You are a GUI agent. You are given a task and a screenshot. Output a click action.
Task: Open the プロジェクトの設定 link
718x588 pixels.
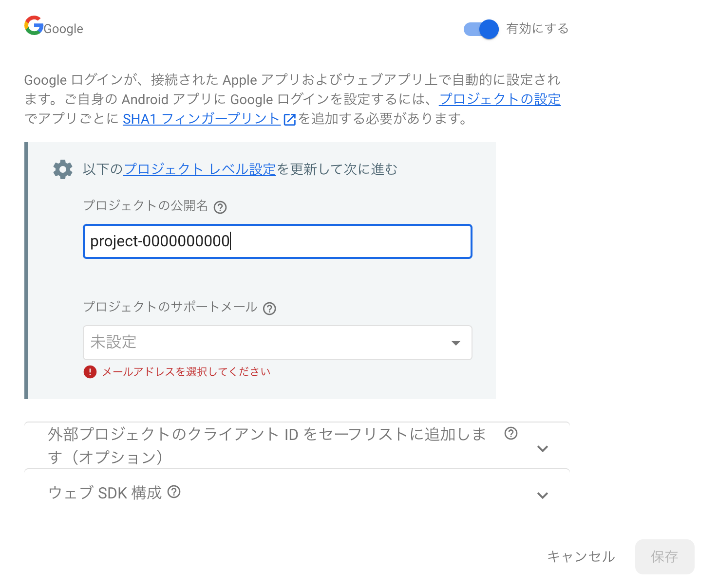click(x=500, y=99)
